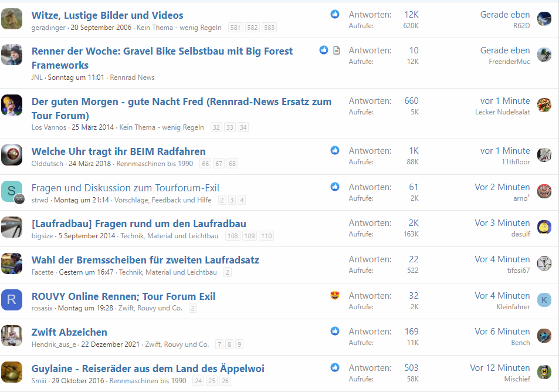Click Vor 4 Minuten timestamp on Bremsscheiben thread
Viewport: 559px width, 392px height.
coord(502,259)
